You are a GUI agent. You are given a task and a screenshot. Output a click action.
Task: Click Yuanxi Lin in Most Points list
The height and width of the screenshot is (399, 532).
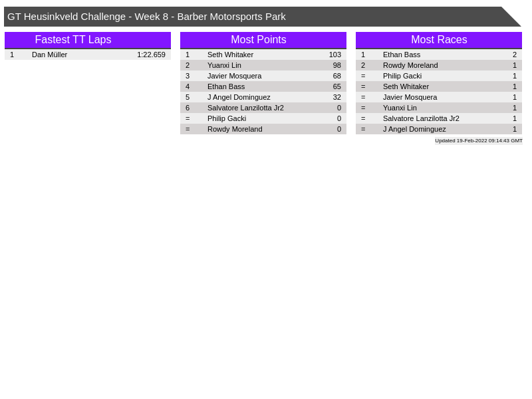coord(224,65)
